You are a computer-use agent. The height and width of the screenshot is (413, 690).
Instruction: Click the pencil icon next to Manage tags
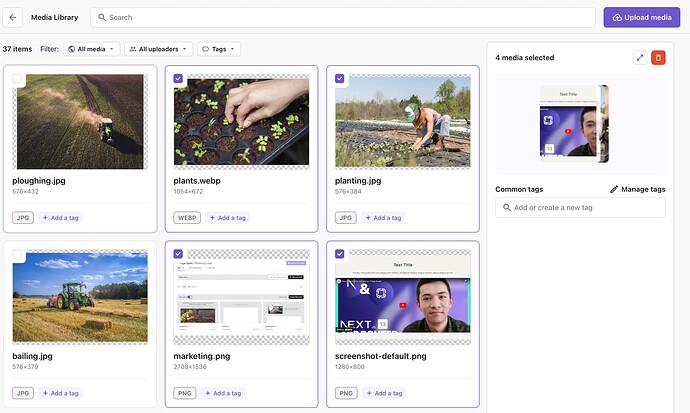pyautogui.click(x=614, y=189)
